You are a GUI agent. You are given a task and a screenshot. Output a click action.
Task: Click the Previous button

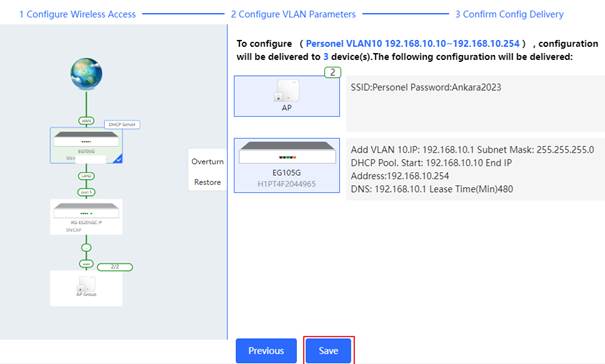(x=266, y=350)
